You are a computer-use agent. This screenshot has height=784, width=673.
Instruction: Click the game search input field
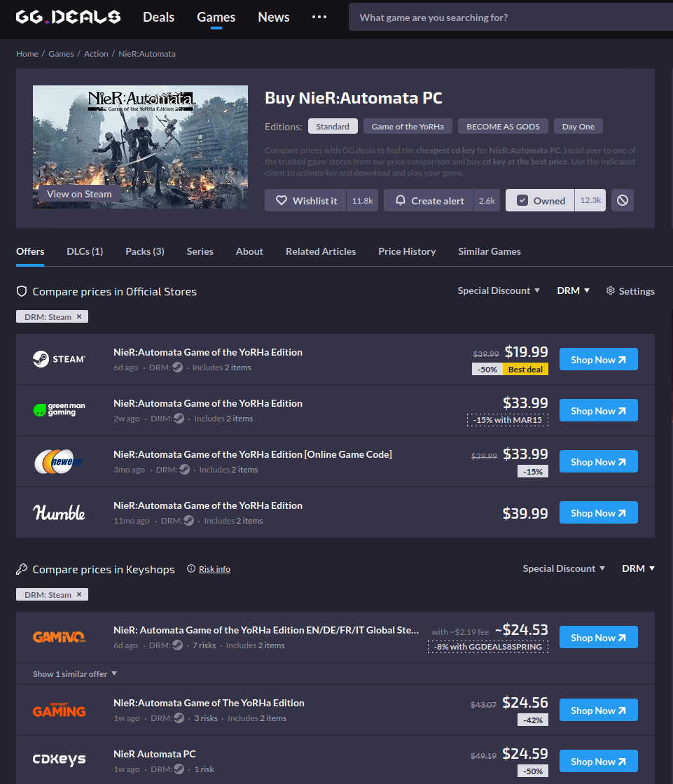point(511,17)
